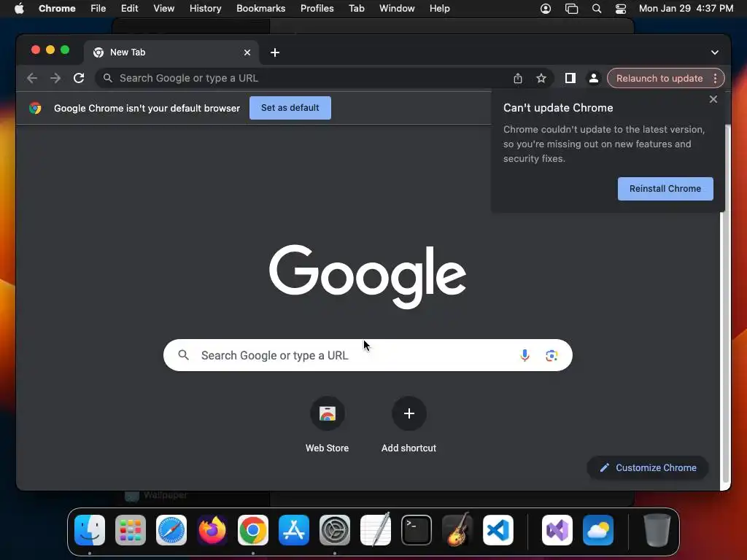747x560 pixels.
Task: Open Launchpad from the Dock
Action: pos(131,530)
